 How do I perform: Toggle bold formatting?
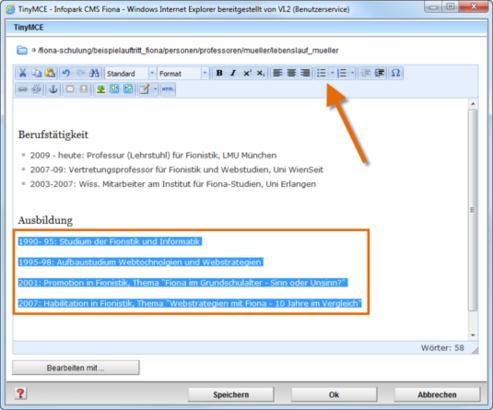[x=219, y=73]
